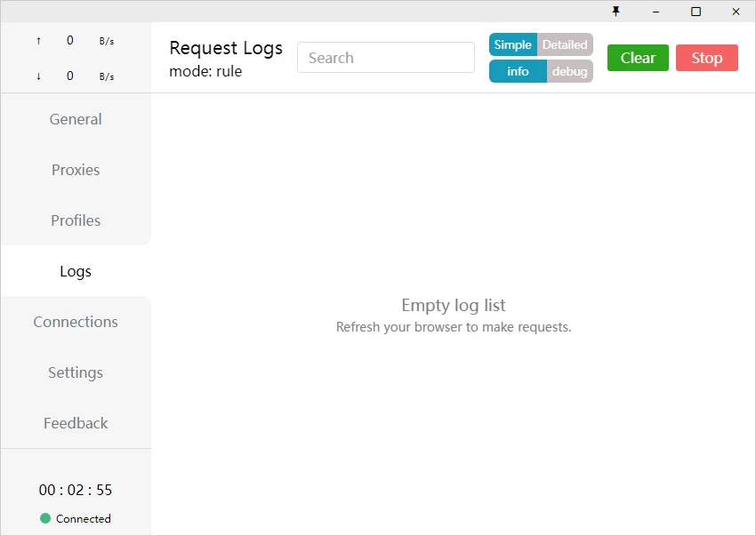Stop logging with the Stop button
Viewport: 756px width, 536px height.
click(706, 58)
